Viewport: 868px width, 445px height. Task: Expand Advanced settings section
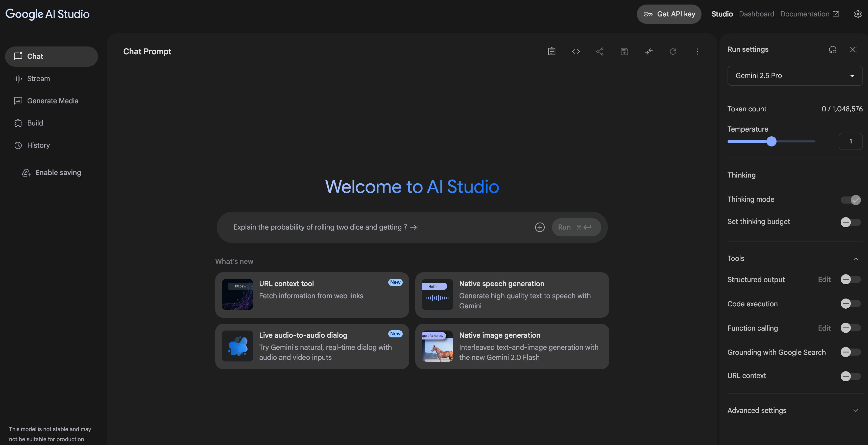pyautogui.click(x=856, y=410)
